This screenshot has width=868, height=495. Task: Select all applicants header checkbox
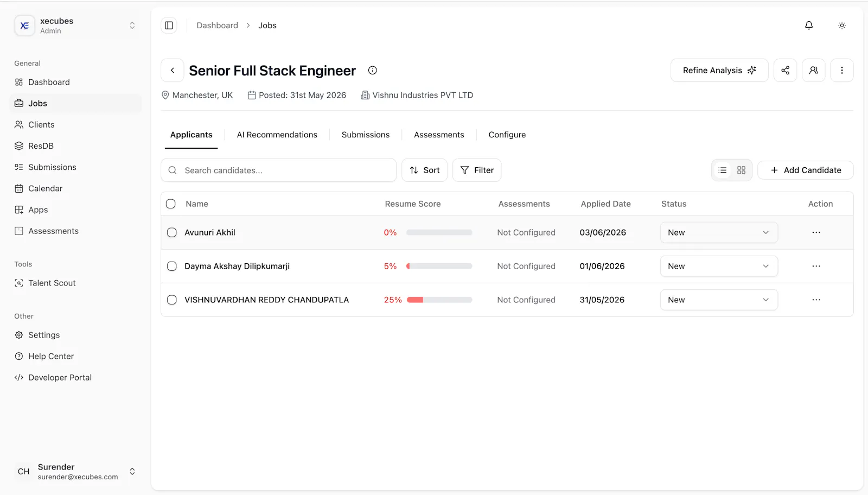click(x=171, y=204)
